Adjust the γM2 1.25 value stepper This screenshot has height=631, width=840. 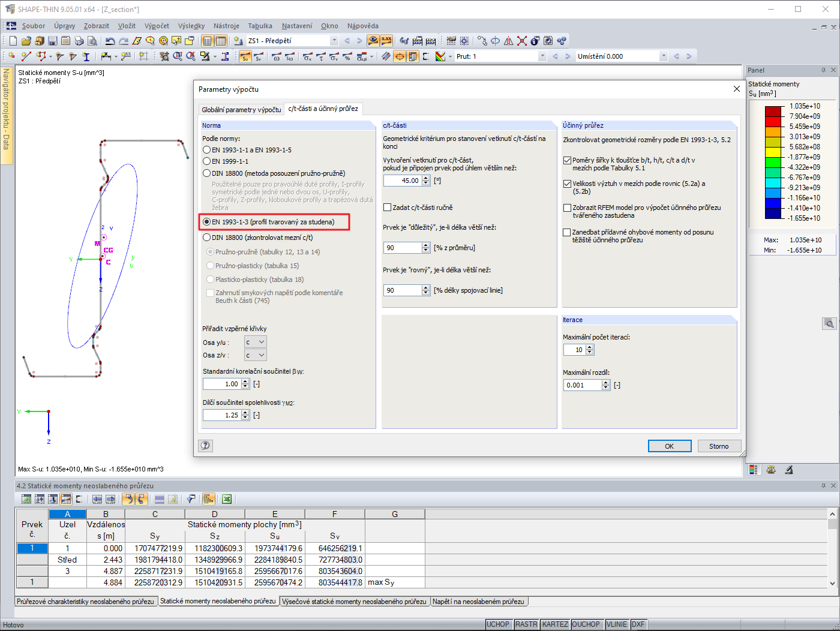[x=245, y=415]
